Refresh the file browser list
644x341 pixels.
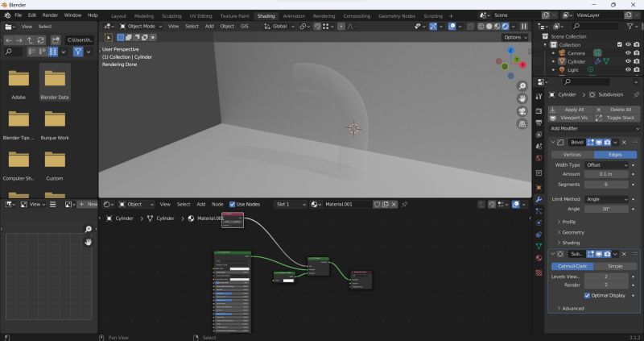click(x=41, y=40)
